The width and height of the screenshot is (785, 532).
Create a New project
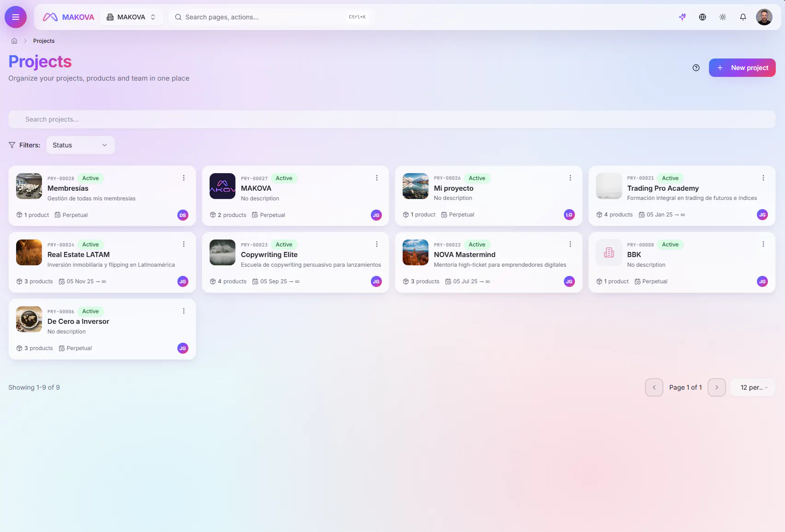742,68
